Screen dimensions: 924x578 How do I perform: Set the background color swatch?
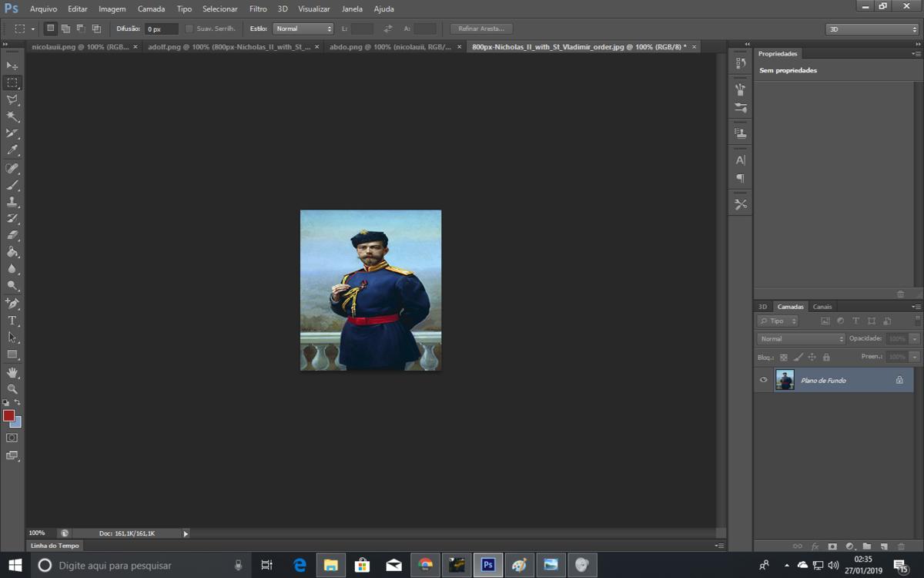[x=18, y=423]
